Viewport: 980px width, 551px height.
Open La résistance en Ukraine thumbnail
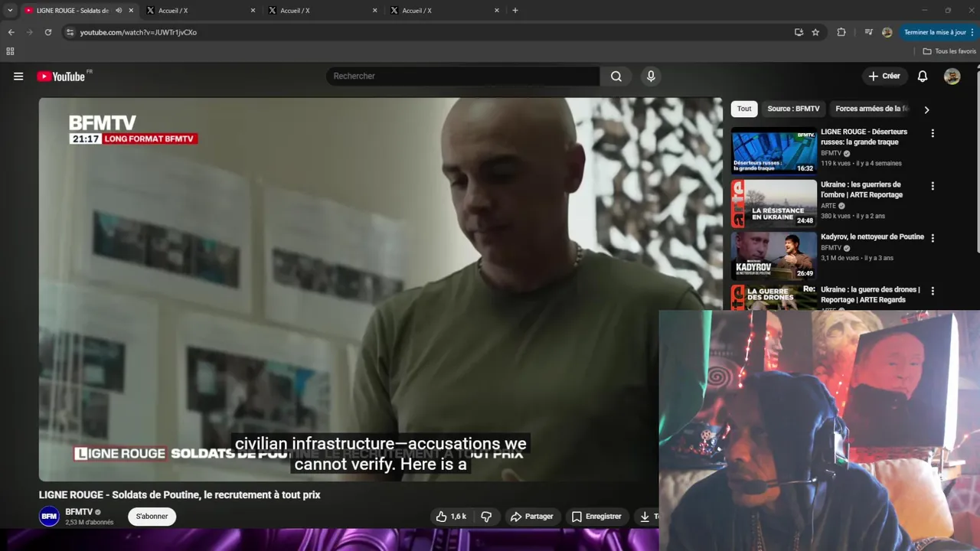pos(773,204)
